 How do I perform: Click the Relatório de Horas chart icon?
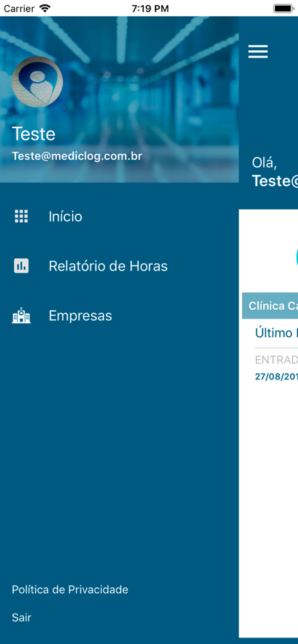21,266
